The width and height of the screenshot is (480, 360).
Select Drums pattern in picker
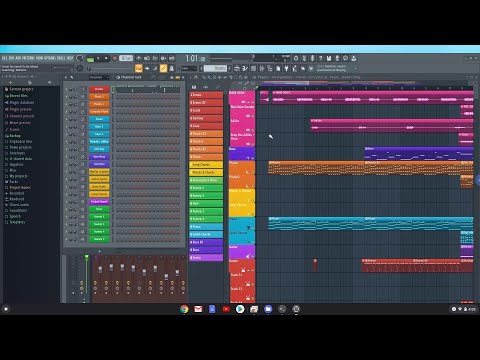click(206, 95)
